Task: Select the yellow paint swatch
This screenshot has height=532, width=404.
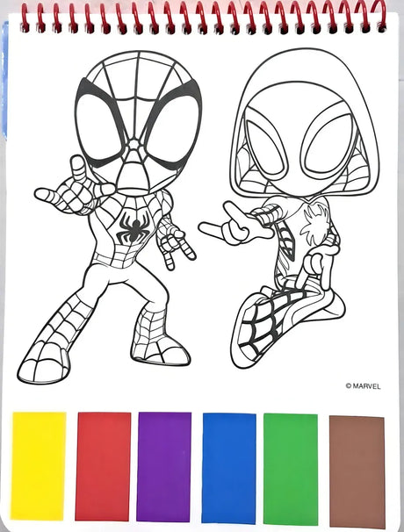Action: coord(39,466)
